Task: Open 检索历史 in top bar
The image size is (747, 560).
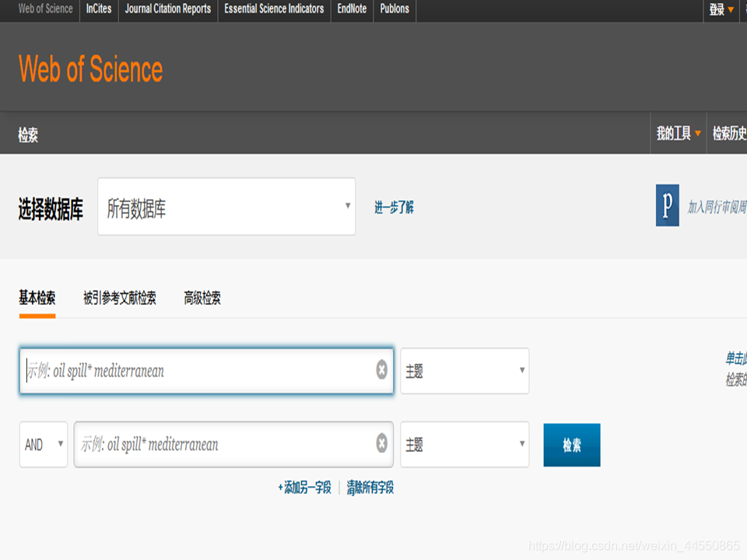Action: [729, 133]
